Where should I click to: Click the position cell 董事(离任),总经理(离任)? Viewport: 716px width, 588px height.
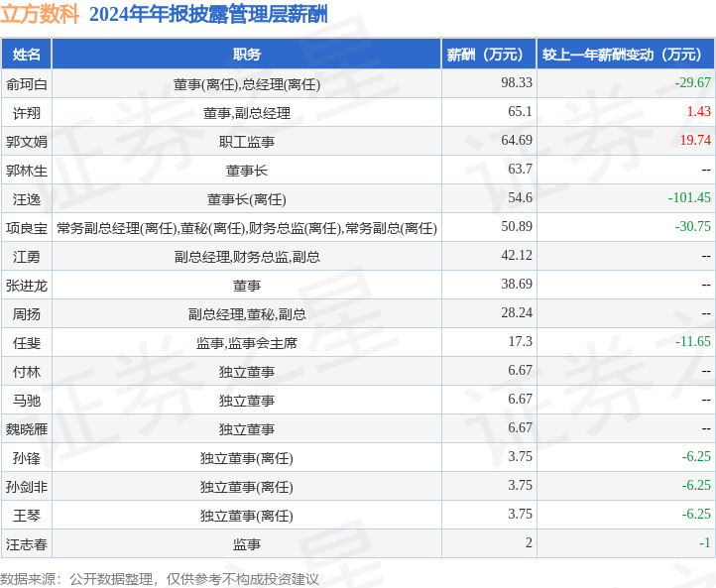point(247,84)
